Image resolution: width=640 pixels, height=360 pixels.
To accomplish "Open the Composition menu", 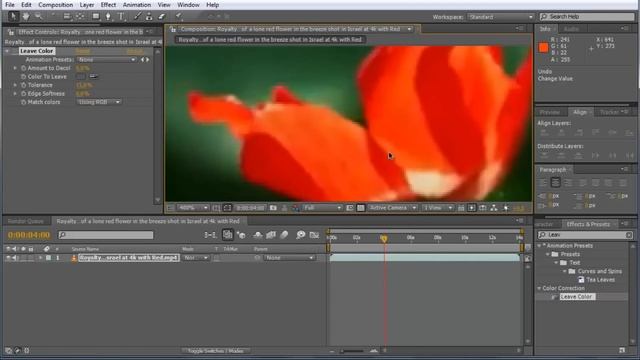I will click(56, 5).
